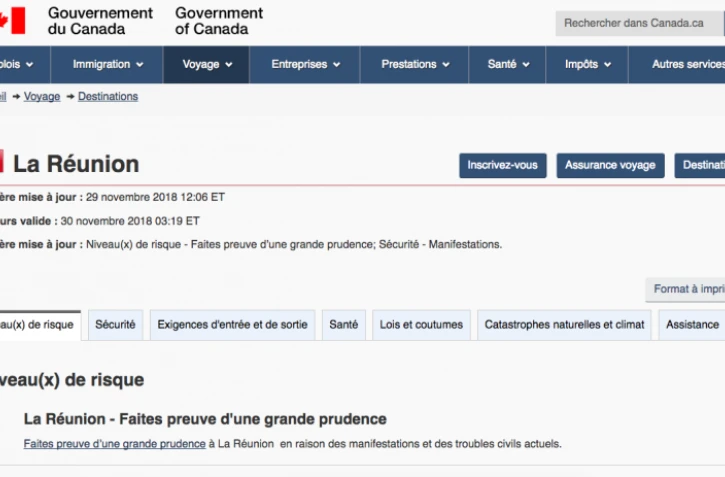Open the Impôts menu

pos(587,64)
